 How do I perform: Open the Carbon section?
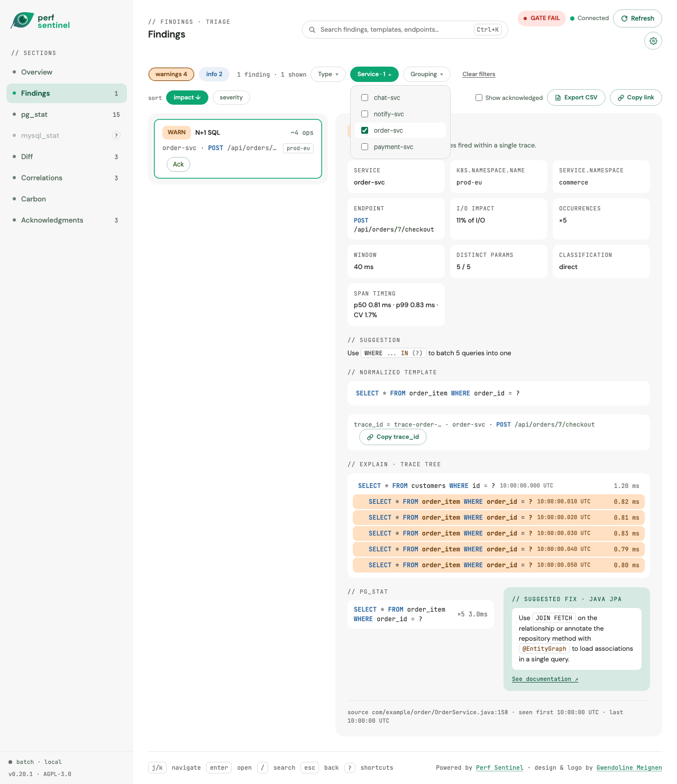[x=67, y=199]
